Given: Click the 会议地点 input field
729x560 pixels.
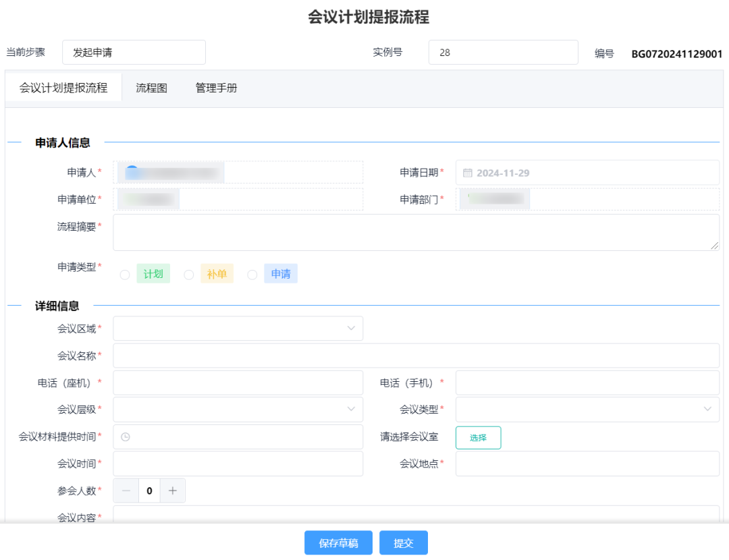Looking at the screenshot, I should click(x=587, y=464).
